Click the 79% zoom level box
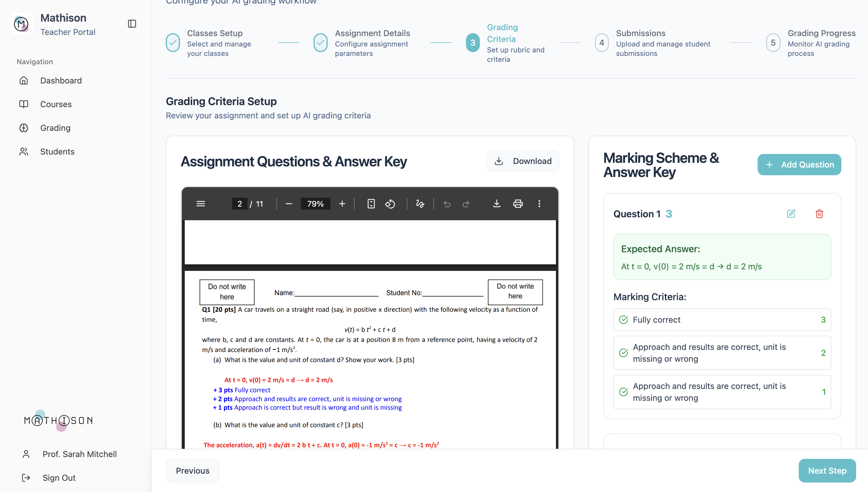 click(315, 204)
